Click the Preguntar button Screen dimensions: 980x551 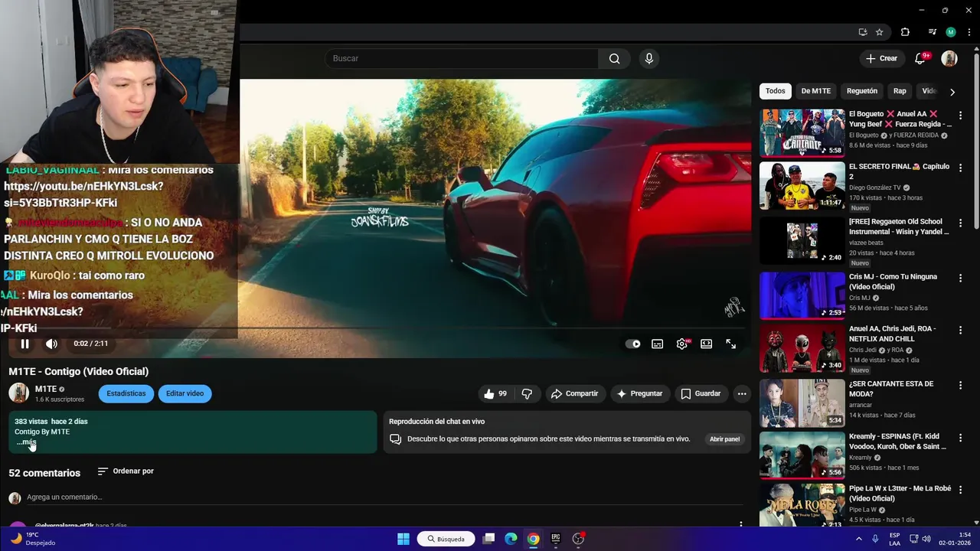tap(640, 394)
